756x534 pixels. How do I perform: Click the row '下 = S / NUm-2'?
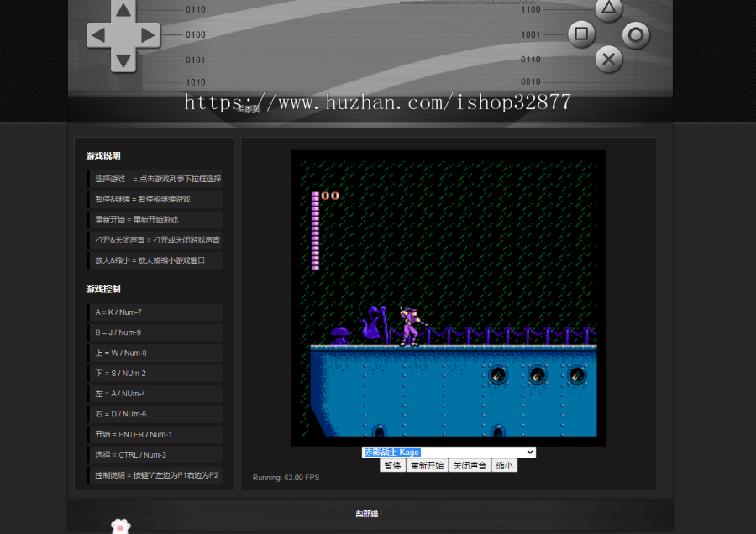tap(155, 374)
